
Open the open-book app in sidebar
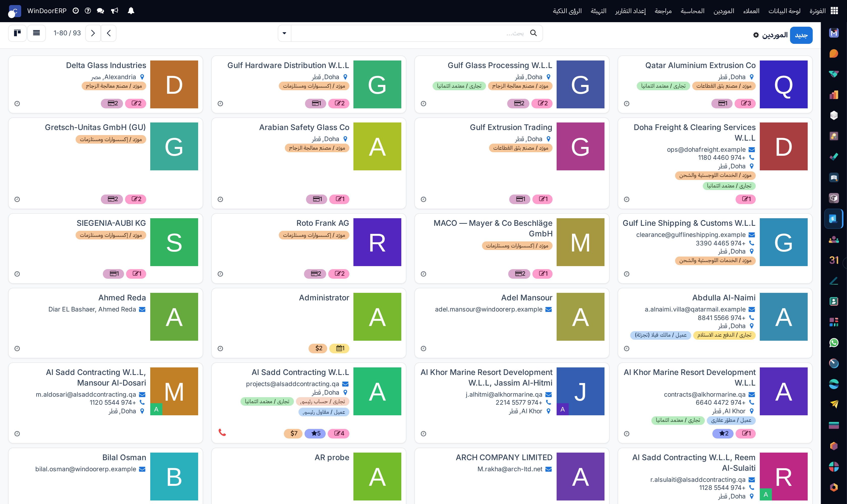834,177
